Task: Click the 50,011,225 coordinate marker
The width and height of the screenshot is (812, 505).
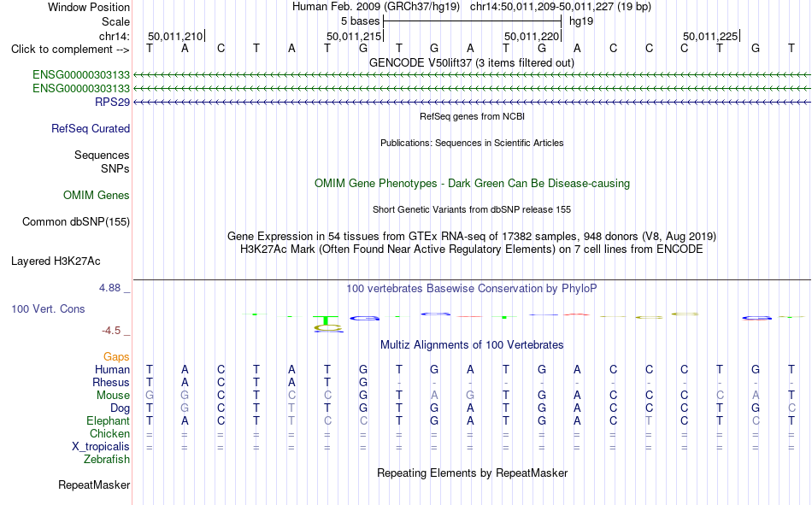Action: [711, 36]
